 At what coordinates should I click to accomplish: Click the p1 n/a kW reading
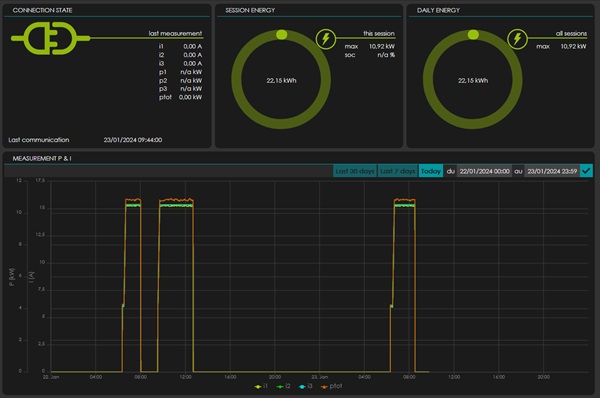coord(180,72)
